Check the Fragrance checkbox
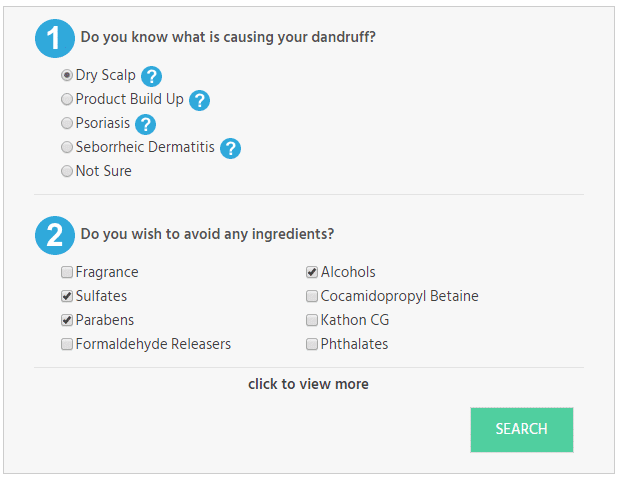 pyautogui.click(x=67, y=272)
